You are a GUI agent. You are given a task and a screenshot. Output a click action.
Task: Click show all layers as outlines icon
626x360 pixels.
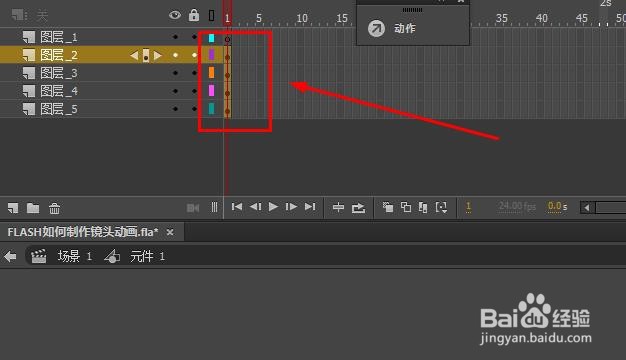[x=212, y=16]
